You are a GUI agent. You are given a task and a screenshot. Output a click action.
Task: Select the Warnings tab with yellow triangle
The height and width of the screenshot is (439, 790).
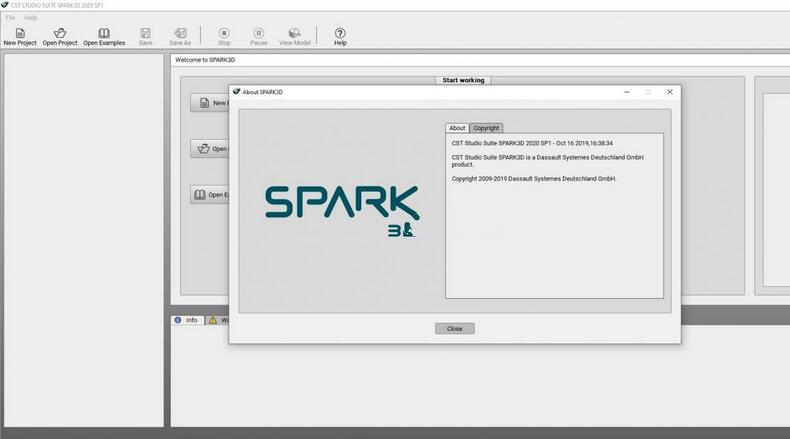(x=218, y=320)
